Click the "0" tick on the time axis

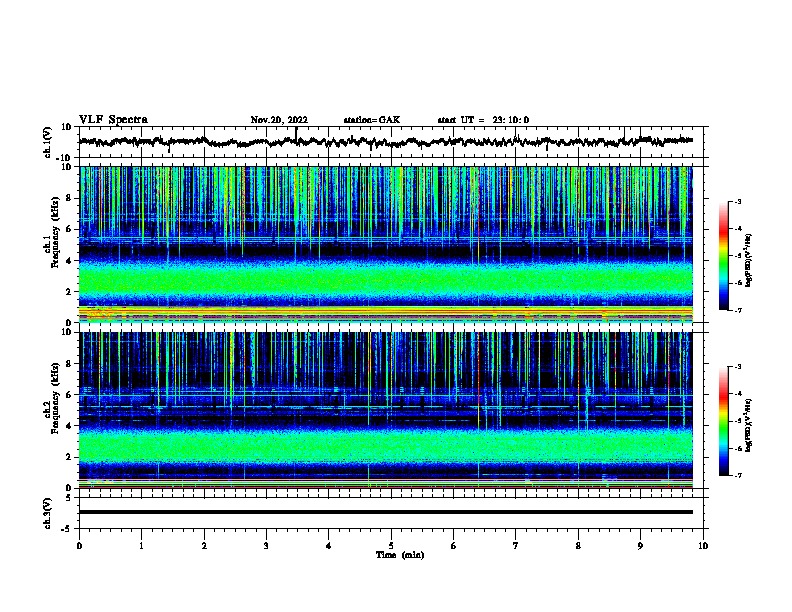[79, 545]
